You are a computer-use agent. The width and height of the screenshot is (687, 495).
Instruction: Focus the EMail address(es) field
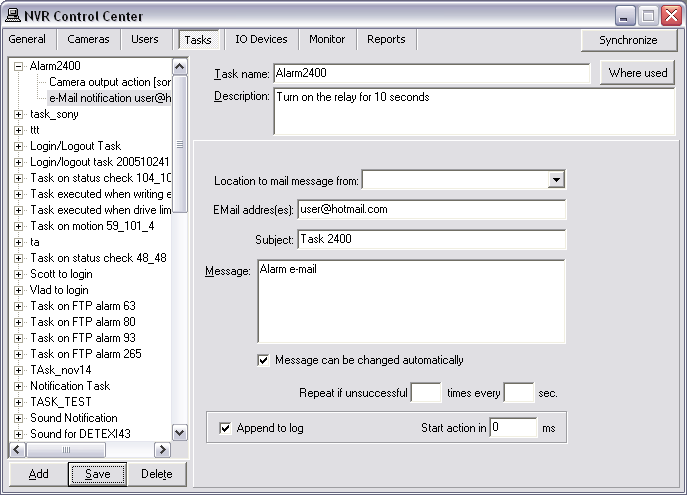(x=432, y=209)
